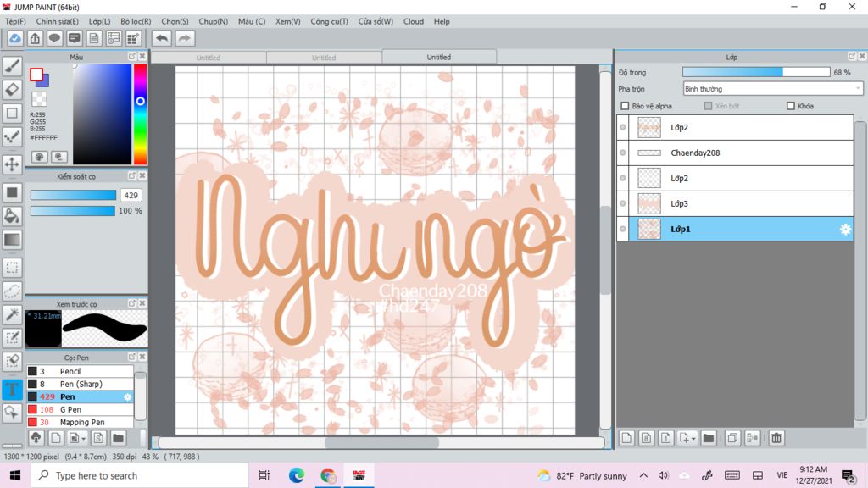Undock the Kiểm soát cọ panel
The image size is (868, 488).
tap(131, 176)
